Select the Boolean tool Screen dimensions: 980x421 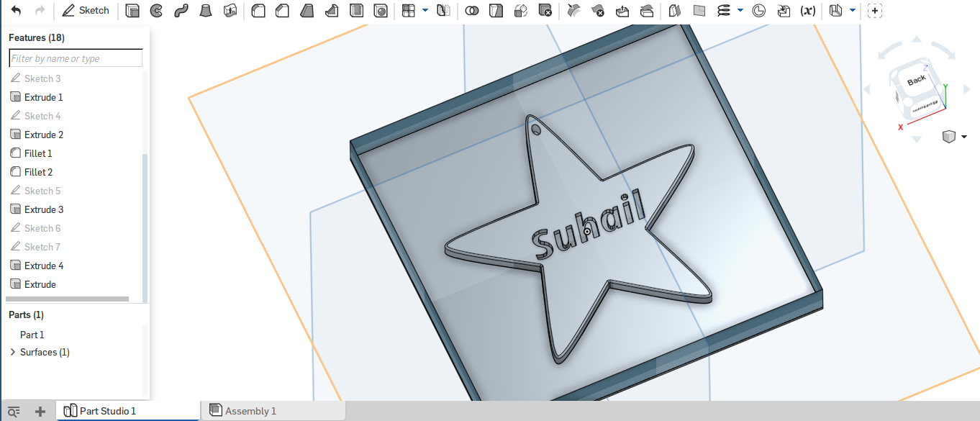point(472,11)
